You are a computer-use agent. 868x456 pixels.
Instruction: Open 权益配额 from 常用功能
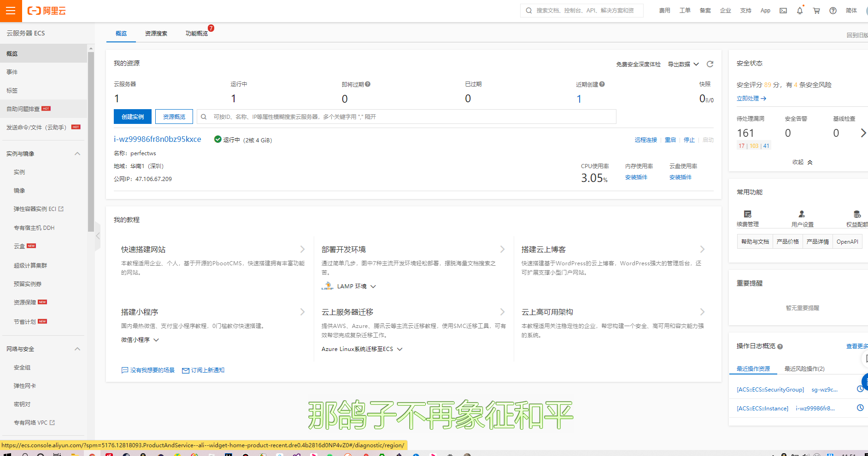click(x=856, y=217)
